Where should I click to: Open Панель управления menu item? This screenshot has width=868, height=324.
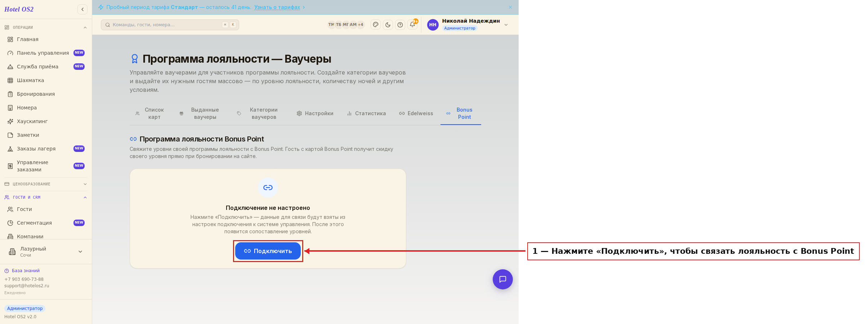point(46,53)
